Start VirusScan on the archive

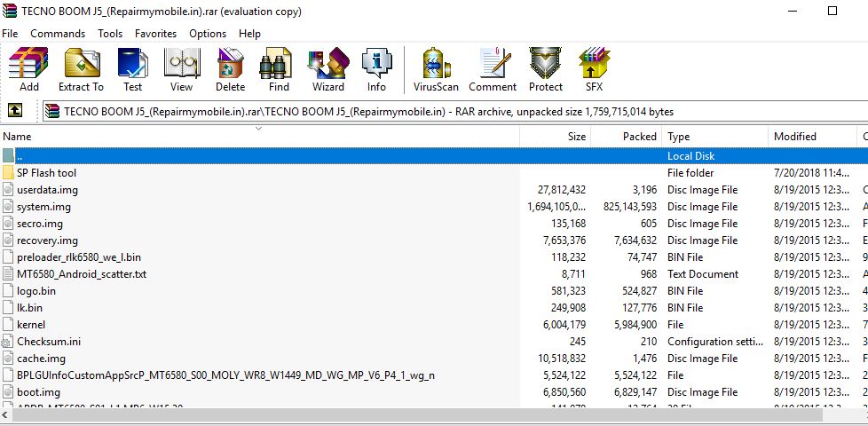pos(436,70)
